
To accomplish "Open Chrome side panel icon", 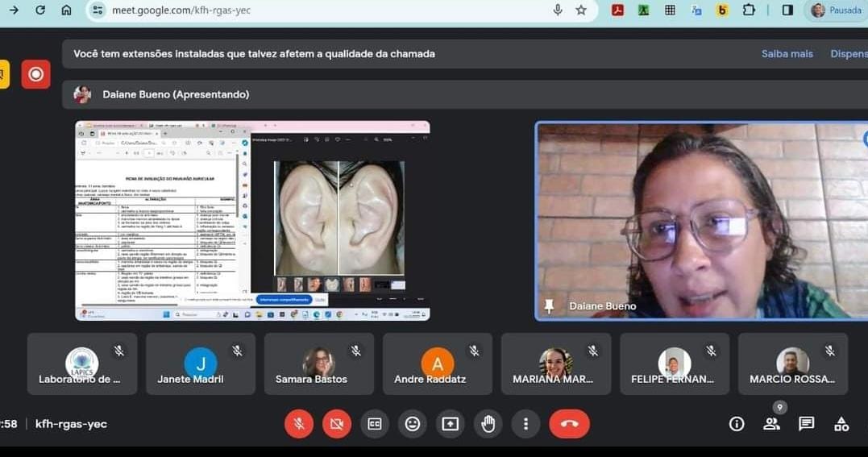I will (x=787, y=10).
